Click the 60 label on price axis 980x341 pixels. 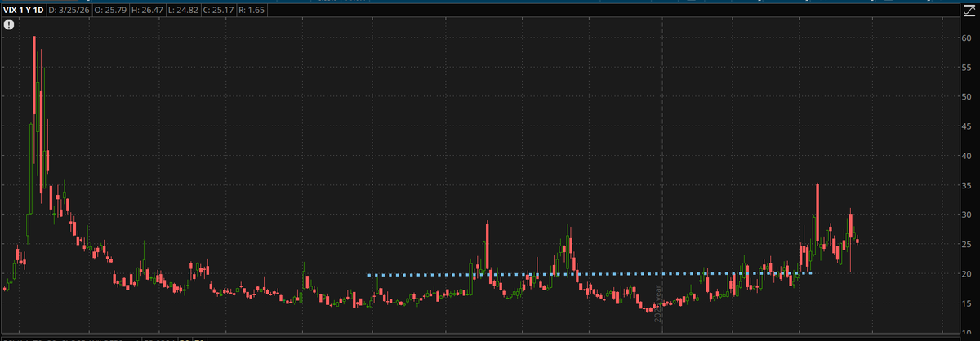[965, 38]
